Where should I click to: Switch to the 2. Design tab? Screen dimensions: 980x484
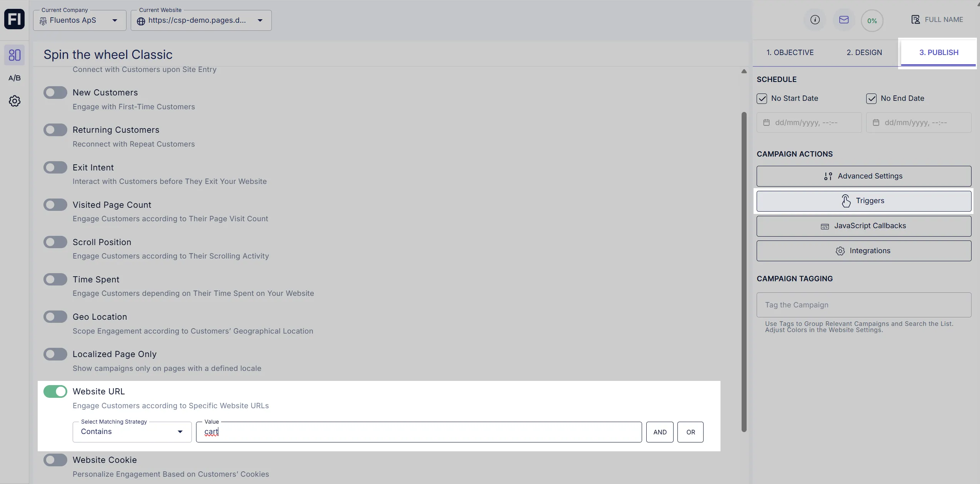(x=864, y=52)
